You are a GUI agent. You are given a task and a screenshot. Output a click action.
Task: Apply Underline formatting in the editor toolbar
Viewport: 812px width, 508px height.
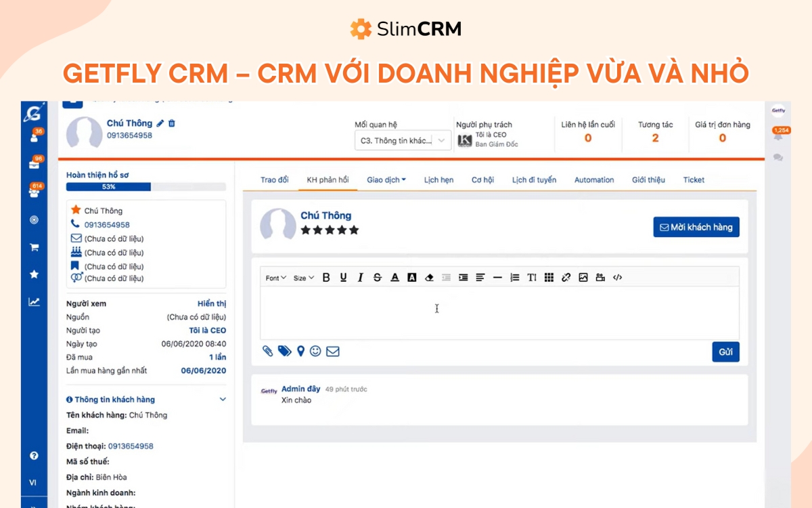click(x=343, y=276)
